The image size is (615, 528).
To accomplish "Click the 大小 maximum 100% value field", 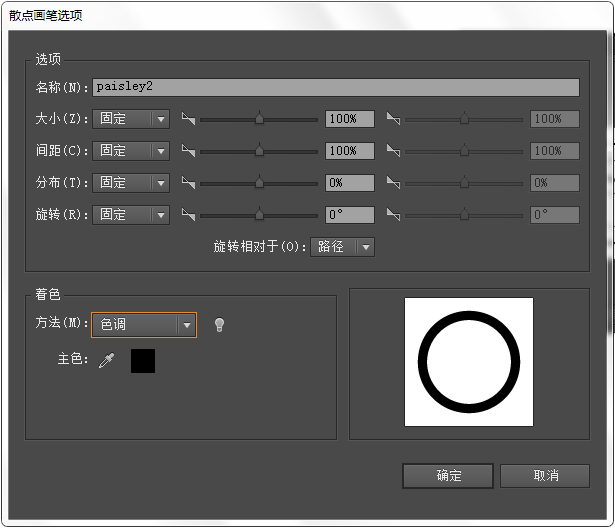I will (555, 119).
